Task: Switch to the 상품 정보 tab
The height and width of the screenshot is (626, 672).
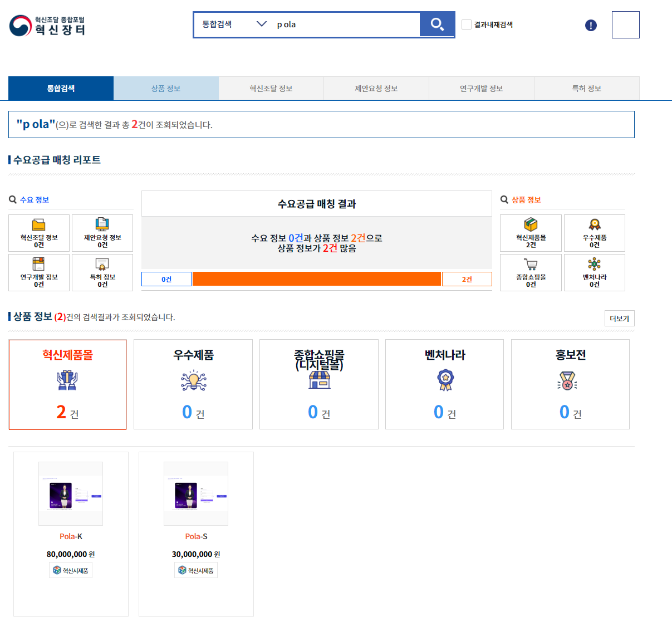Action: [x=166, y=89]
